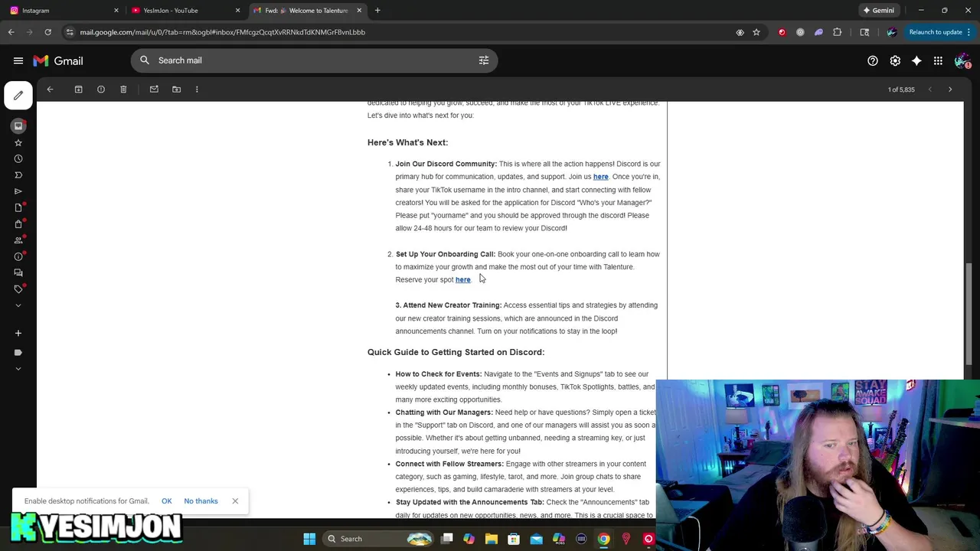Show search options filter icon
Screen dimensions: 980x551
484,60
